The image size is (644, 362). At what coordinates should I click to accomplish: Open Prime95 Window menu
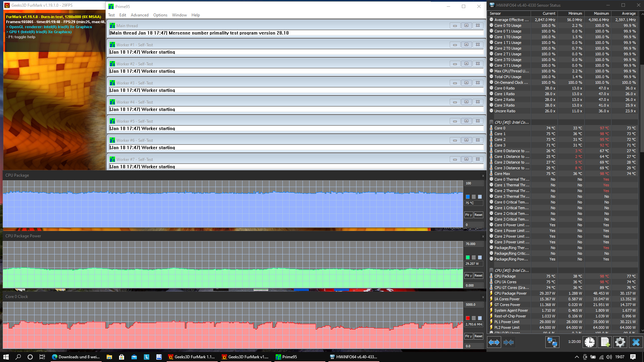pos(179,15)
